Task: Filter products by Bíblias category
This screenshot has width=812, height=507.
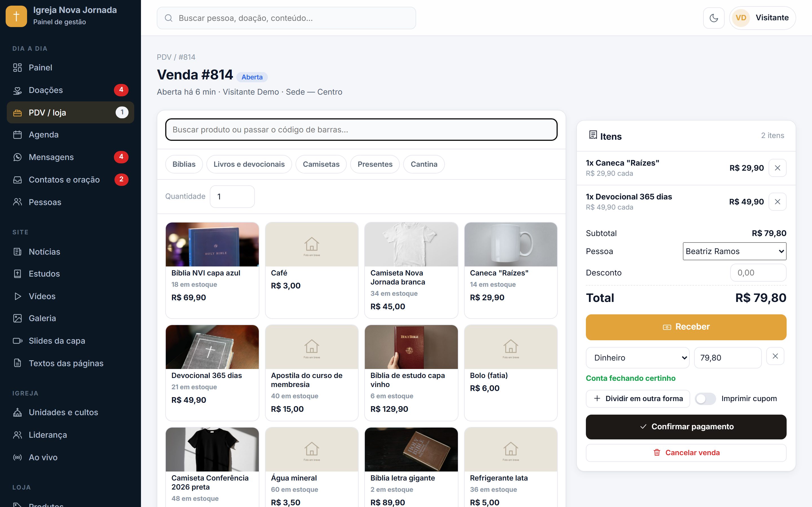Action: point(184,164)
